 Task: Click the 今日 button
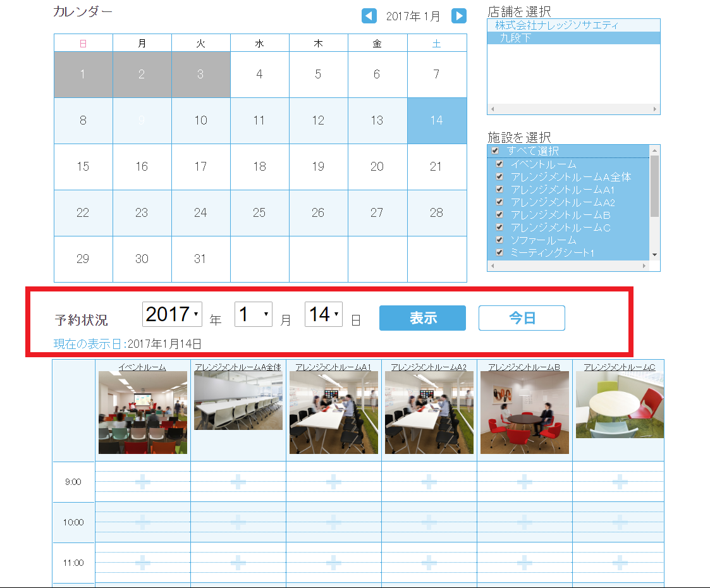click(522, 318)
